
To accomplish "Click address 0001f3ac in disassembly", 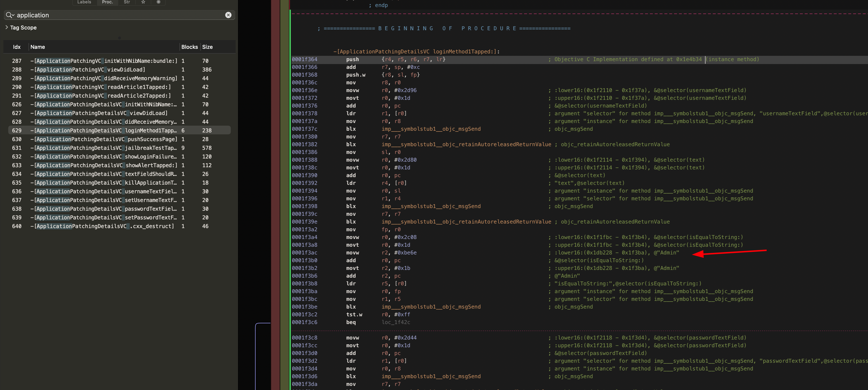I will coord(304,253).
